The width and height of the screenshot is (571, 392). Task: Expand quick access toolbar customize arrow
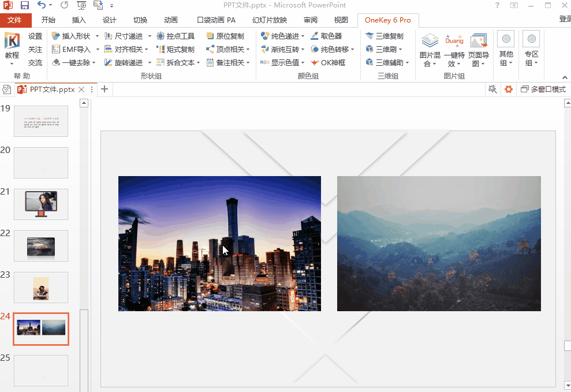coord(112,5)
